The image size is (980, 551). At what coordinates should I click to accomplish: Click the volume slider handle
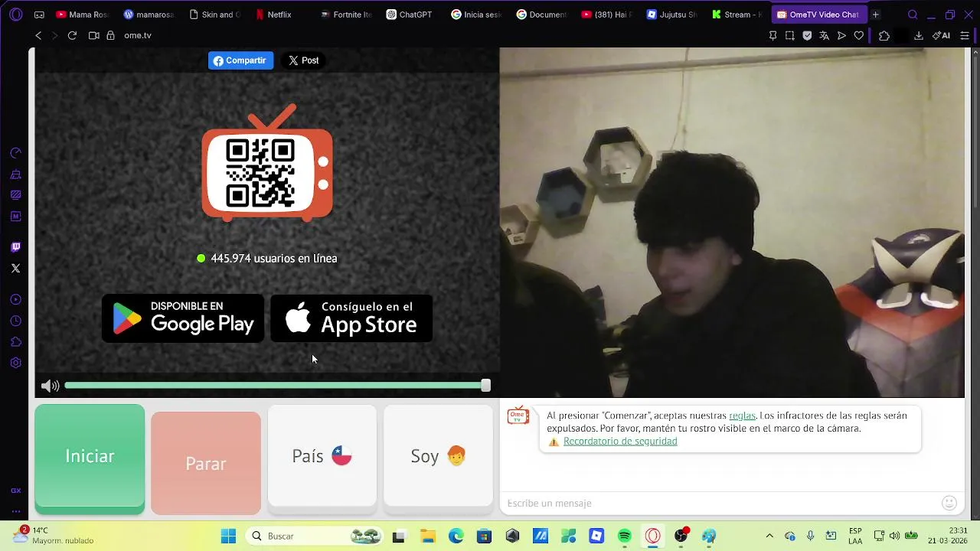(485, 386)
